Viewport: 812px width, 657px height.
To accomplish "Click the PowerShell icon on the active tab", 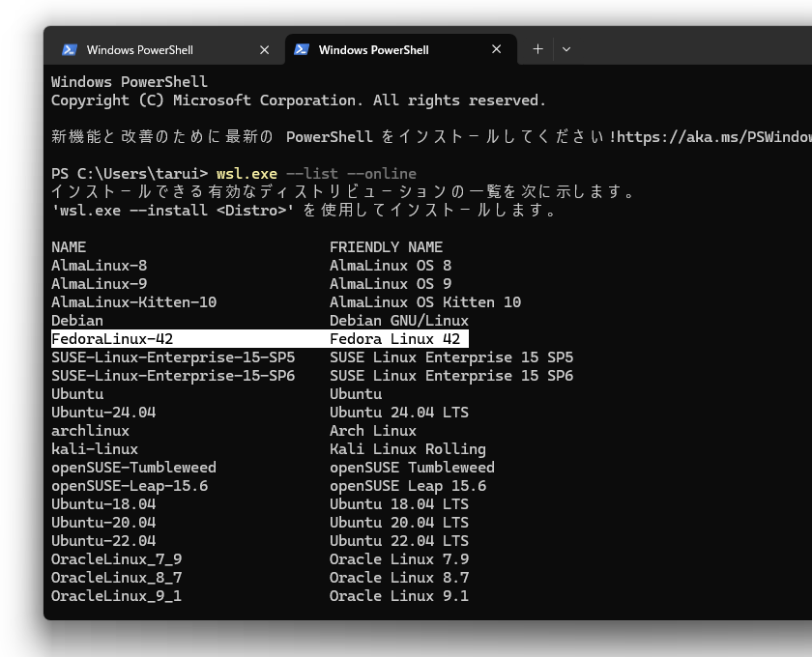I will tap(303, 49).
